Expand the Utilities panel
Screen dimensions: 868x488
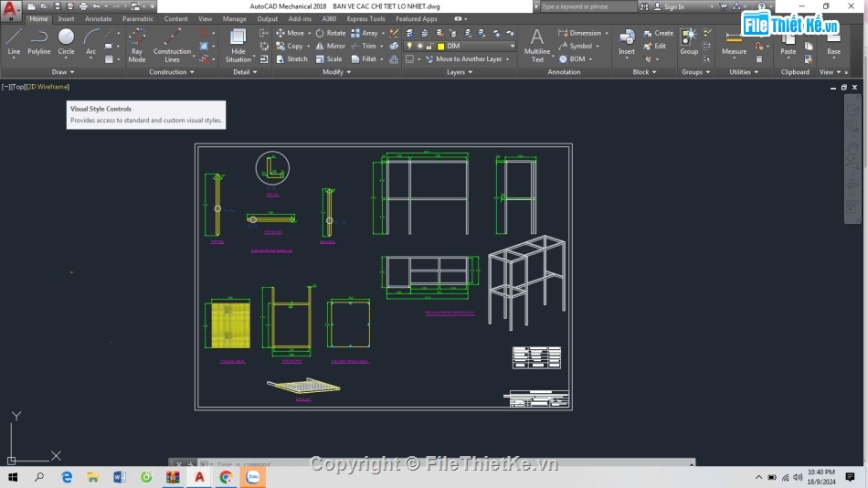coord(744,72)
